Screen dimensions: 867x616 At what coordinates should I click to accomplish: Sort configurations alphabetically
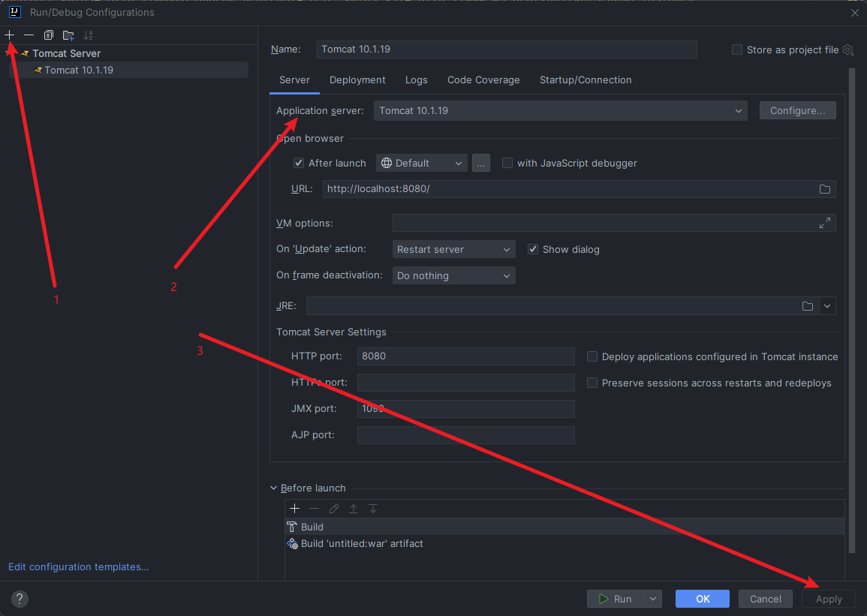pyautogui.click(x=88, y=35)
